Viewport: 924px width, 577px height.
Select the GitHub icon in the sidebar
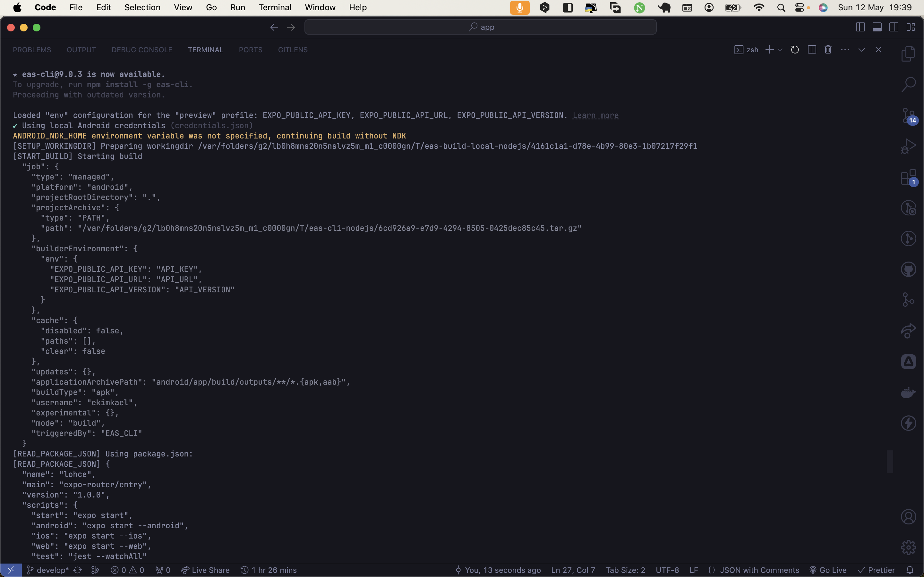click(909, 269)
